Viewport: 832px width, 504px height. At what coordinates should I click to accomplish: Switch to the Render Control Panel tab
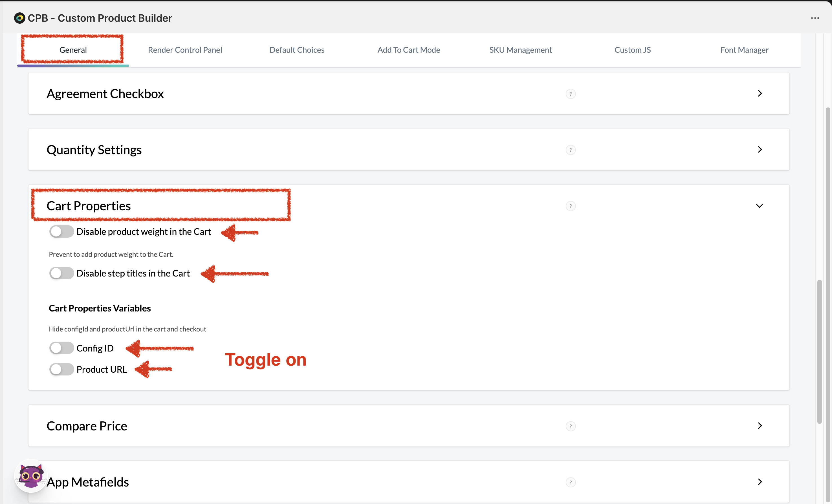(185, 50)
